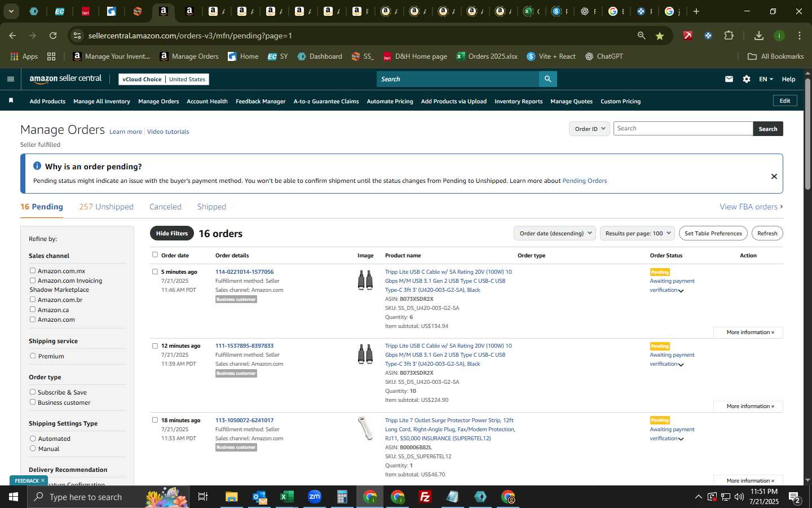
Task: Open Excel from the taskbar
Action: point(286,497)
